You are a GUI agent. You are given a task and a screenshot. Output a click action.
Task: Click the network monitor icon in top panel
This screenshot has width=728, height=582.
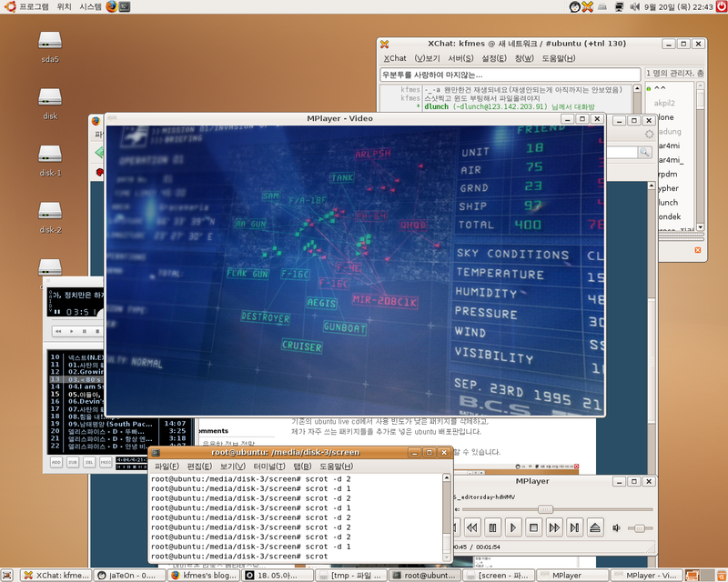619,7
